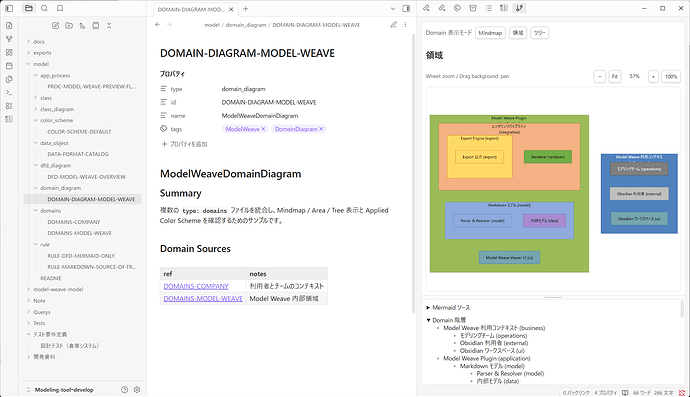Open the canvas icon in left ribbon
690x397 pixels.
tap(9, 52)
